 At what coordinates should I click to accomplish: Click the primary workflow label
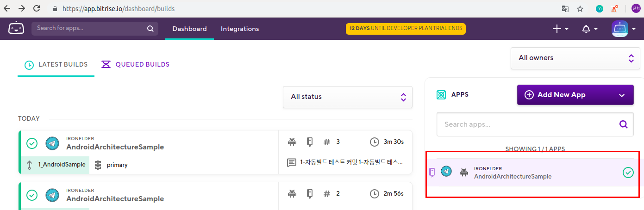(117, 165)
